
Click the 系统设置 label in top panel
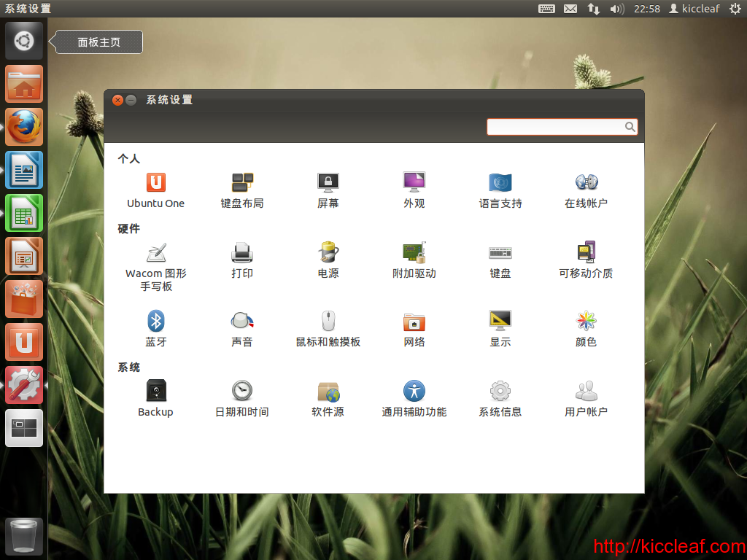click(x=28, y=9)
